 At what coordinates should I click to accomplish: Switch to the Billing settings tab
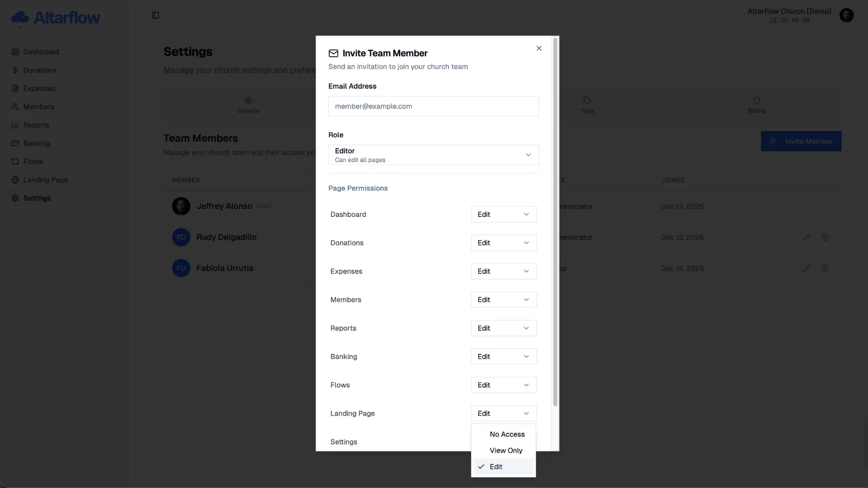point(756,105)
